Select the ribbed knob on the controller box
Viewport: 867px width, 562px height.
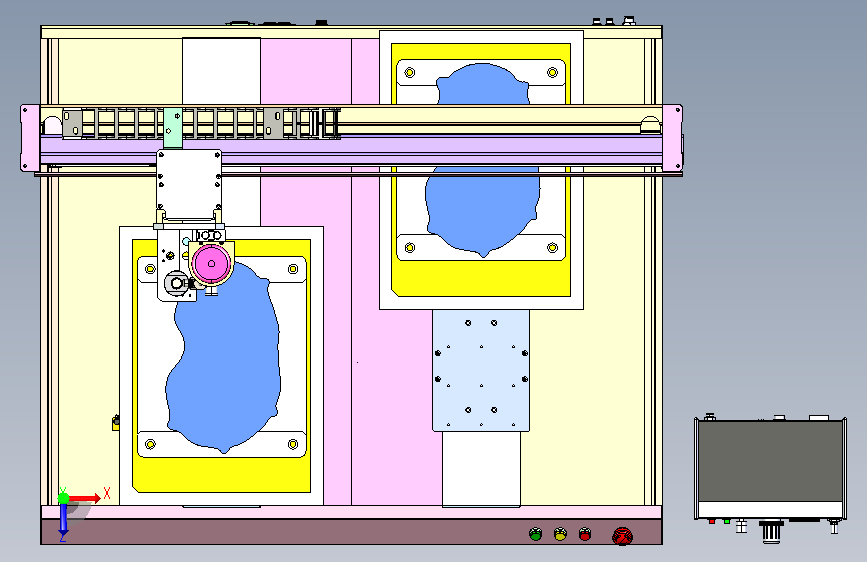point(771,532)
